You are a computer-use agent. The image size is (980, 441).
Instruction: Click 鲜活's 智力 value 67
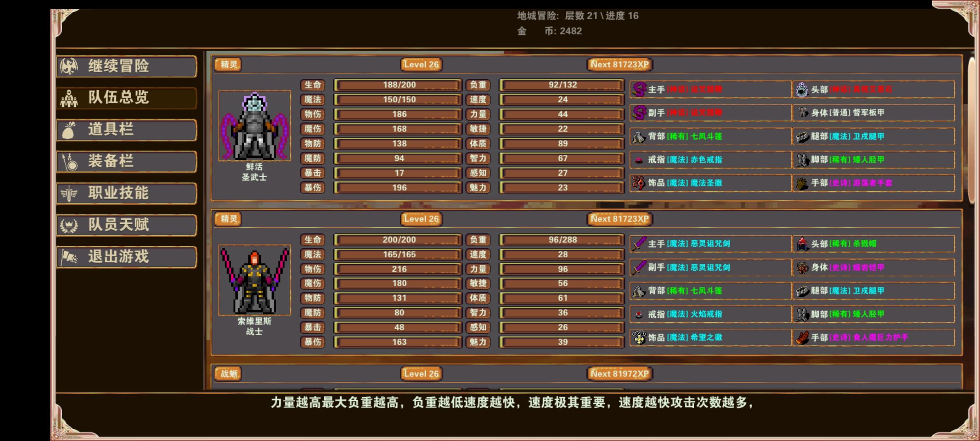click(x=563, y=158)
